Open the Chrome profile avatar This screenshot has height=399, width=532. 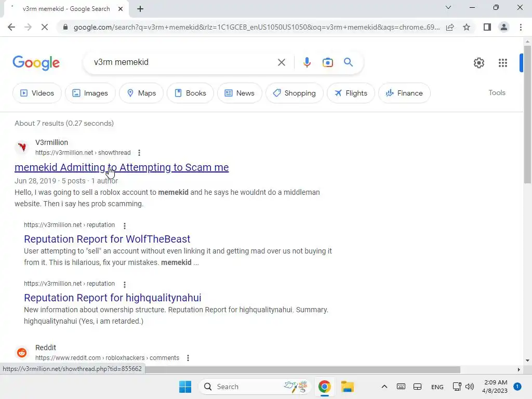coord(504,27)
